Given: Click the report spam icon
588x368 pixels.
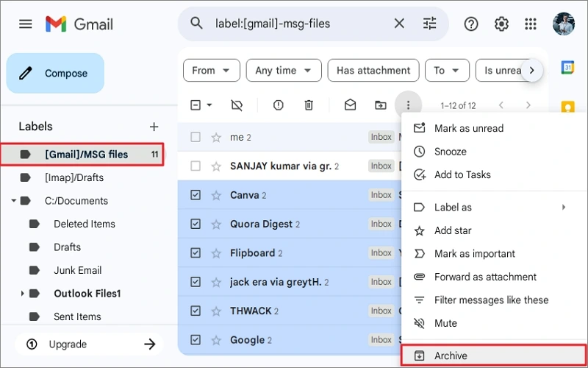Looking at the screenshot, I should click(x=278, y=105).
